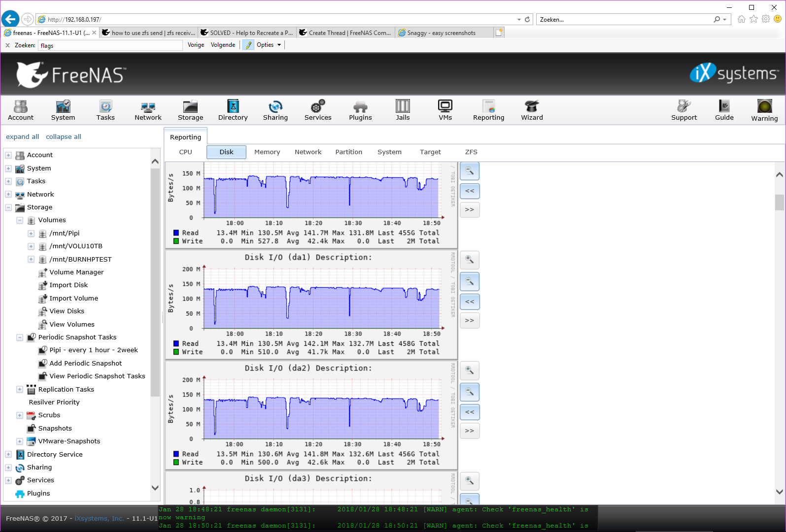Zoom out on the da1 disk graph
The image size is (786, 532).
[470, 282]
